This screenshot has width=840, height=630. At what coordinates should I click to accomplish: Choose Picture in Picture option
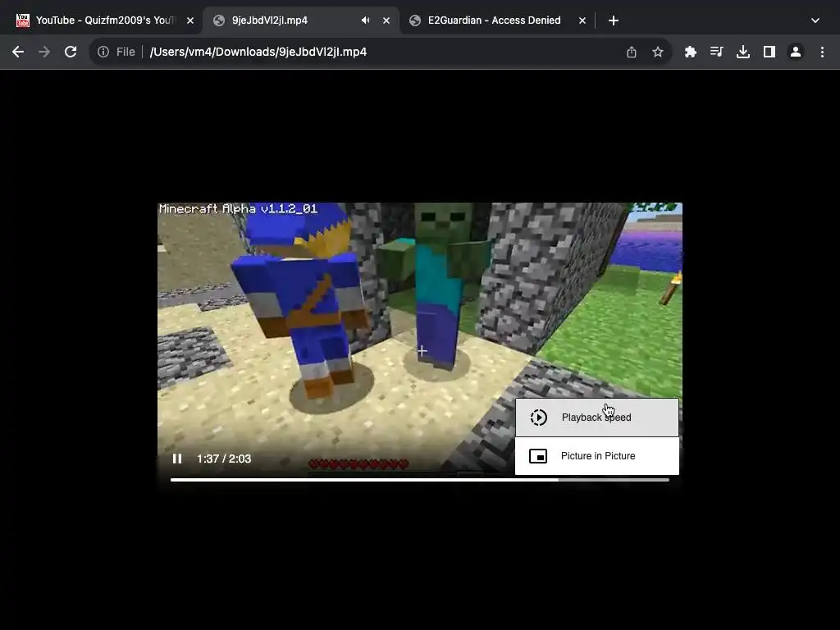[597, 456]
